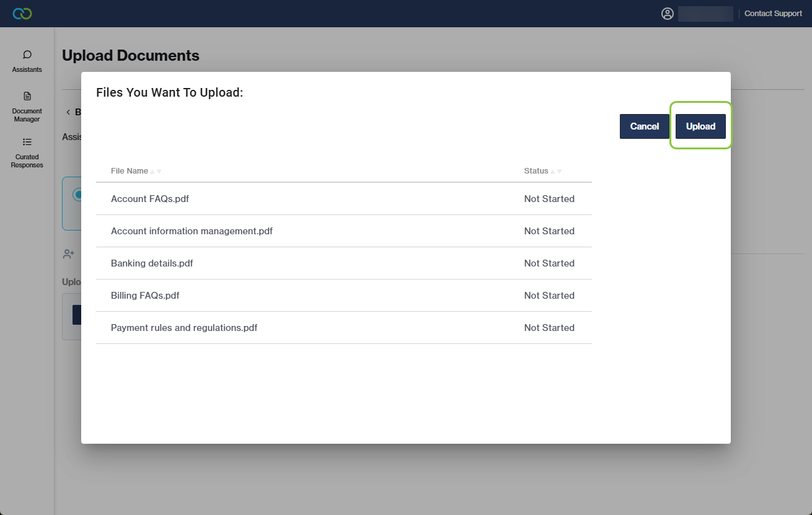Open the user profile icon
812x515 pixels.
click(668, 14)
